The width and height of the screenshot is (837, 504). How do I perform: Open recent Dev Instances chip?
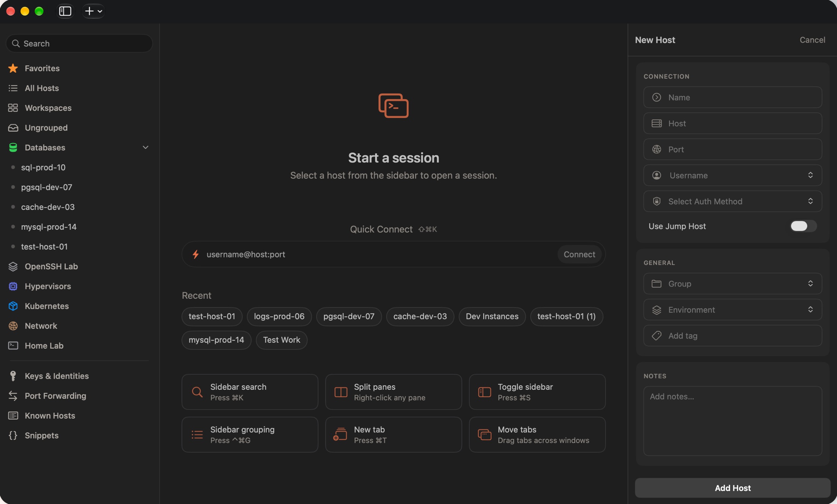(x=492, y=316)
